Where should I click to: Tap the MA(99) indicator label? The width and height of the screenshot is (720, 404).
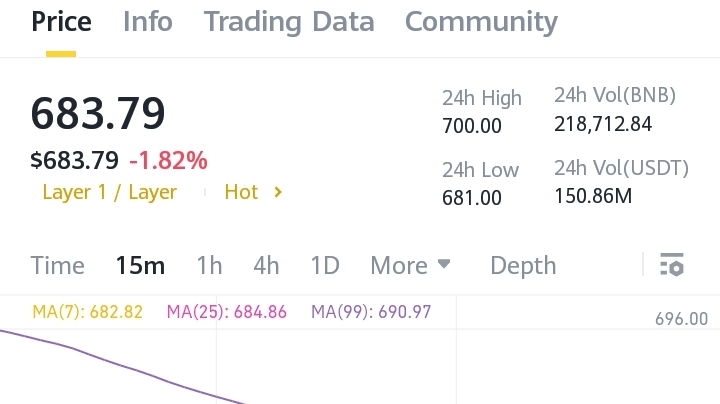[371, 312]
